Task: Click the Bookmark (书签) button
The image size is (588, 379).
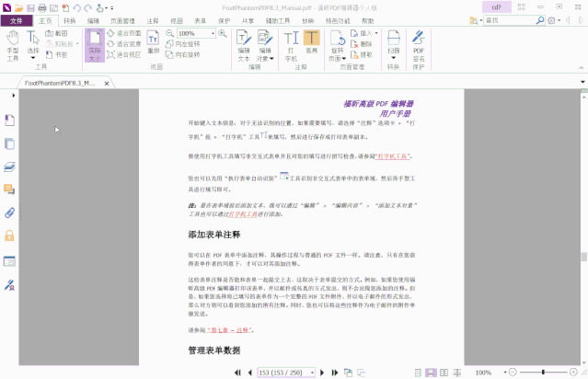Action: (57, 54)
